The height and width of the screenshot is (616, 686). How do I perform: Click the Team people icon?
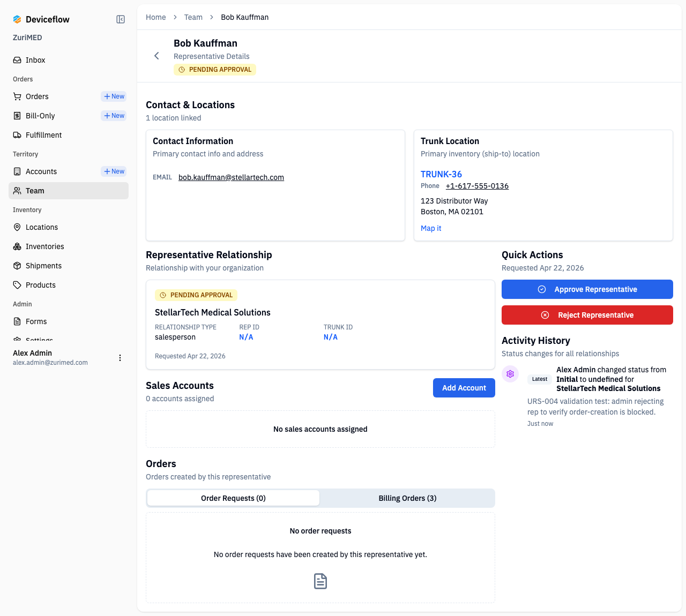pyautogui.click(x=17, y=191)
